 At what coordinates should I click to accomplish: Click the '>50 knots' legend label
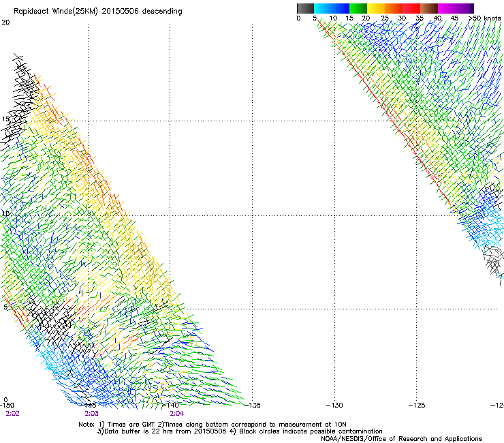485,18
